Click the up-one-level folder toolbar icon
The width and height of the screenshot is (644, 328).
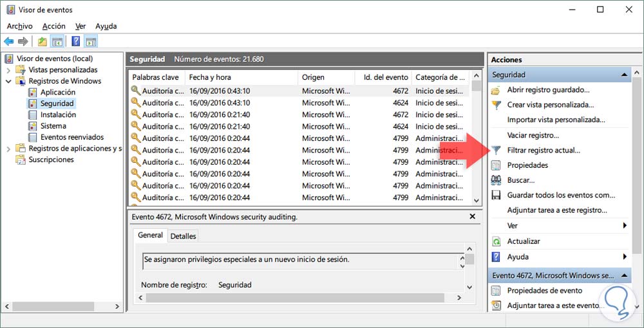tap(43, 42)
